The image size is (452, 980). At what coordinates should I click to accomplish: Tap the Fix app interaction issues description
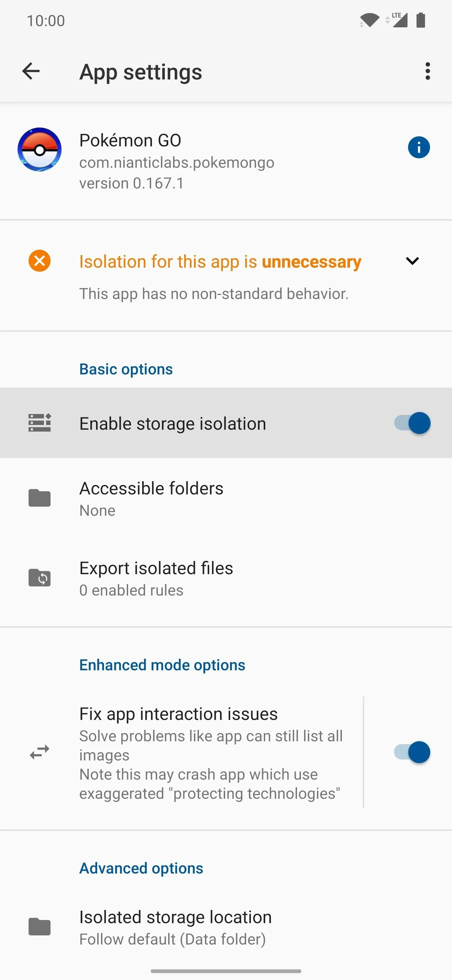211,765
